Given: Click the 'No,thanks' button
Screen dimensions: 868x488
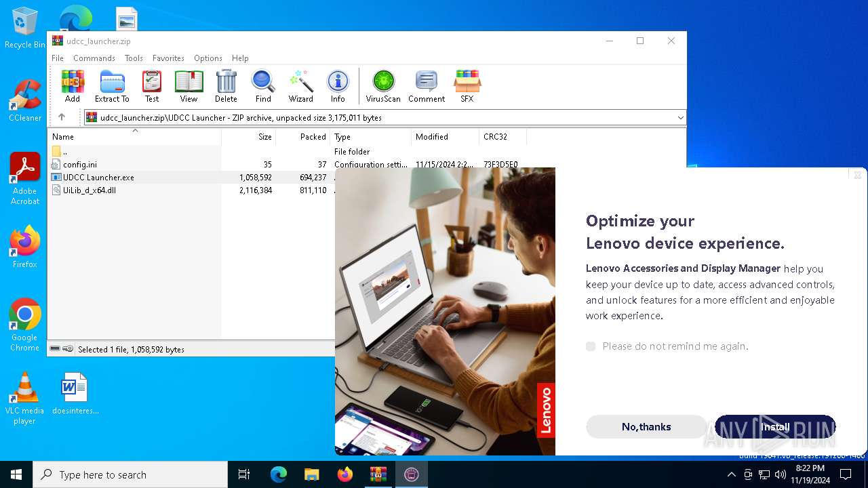Looking at the screenshot, I should pos(646,427).
